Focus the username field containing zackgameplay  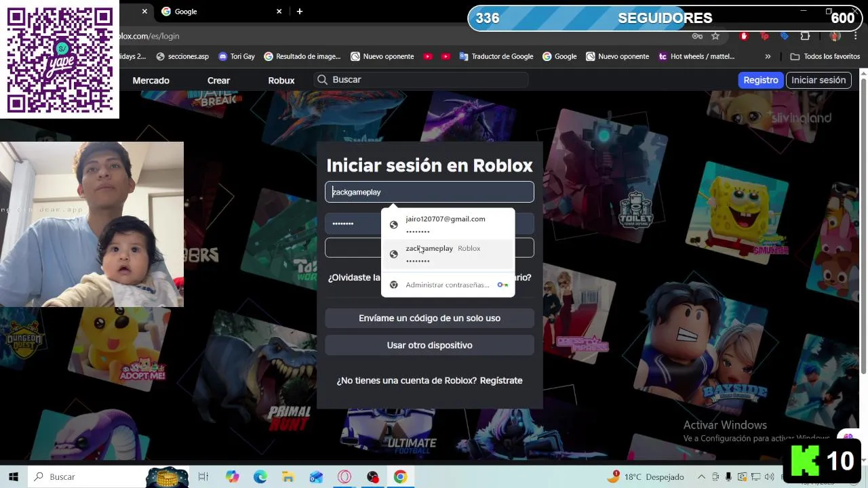(429, 192)
